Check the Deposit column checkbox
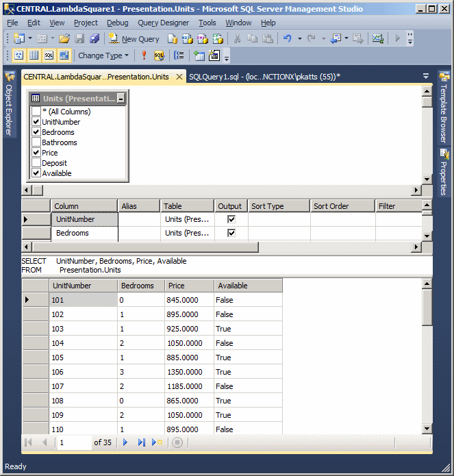The height and width of the screenshot is (476, 454). click(36, 163)
